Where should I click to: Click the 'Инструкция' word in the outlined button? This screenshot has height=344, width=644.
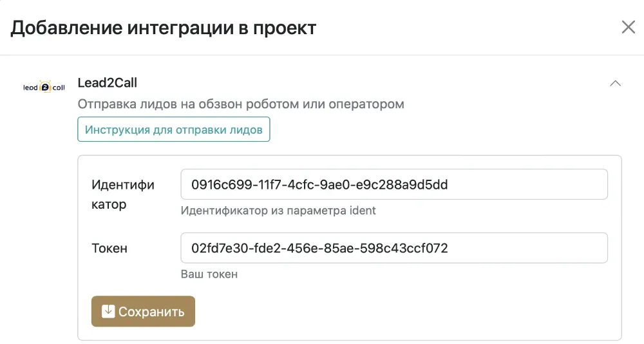(115, 129)
